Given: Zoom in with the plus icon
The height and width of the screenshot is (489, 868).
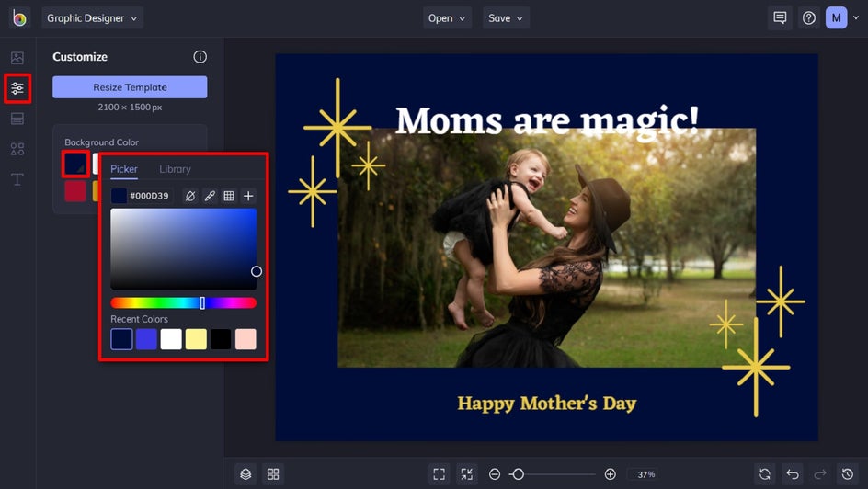Looking at the screenshot, I should pyautogui.click(x=610, y=474).
